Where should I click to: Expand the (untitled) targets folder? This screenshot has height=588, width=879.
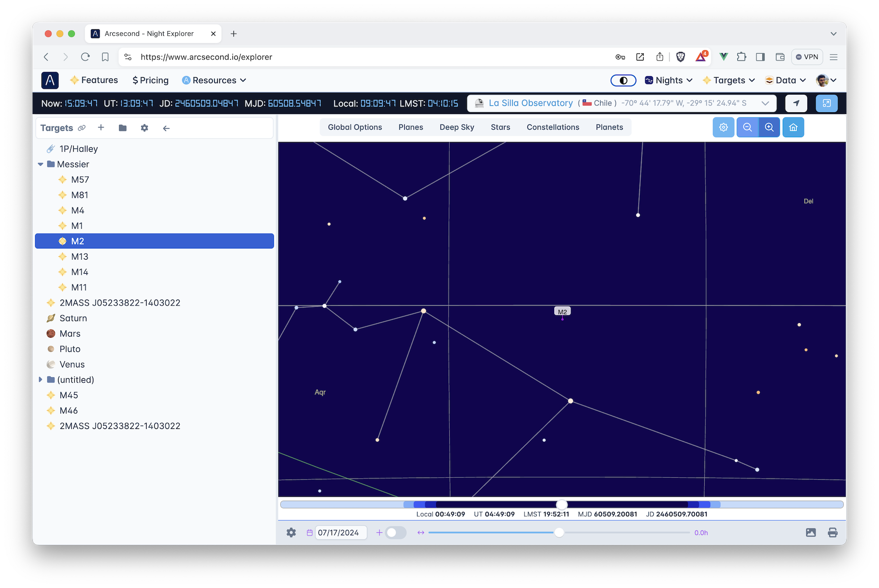tap(41, 379)
